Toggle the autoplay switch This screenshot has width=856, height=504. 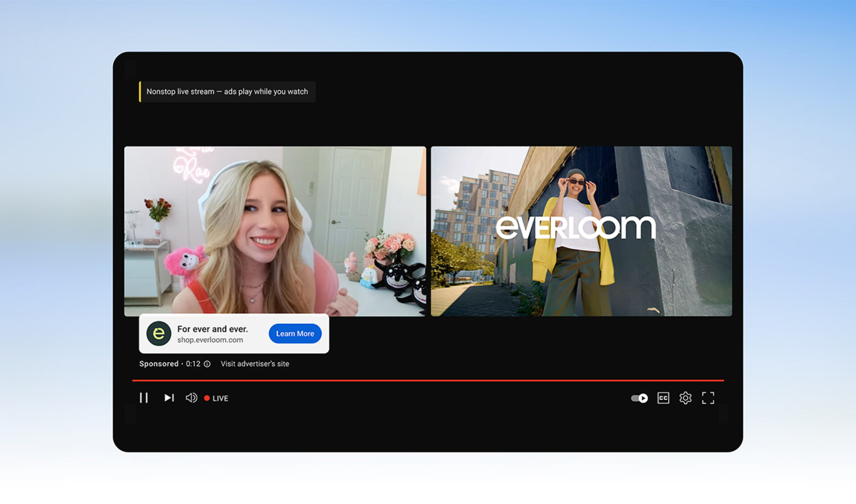tap(638, 398)
